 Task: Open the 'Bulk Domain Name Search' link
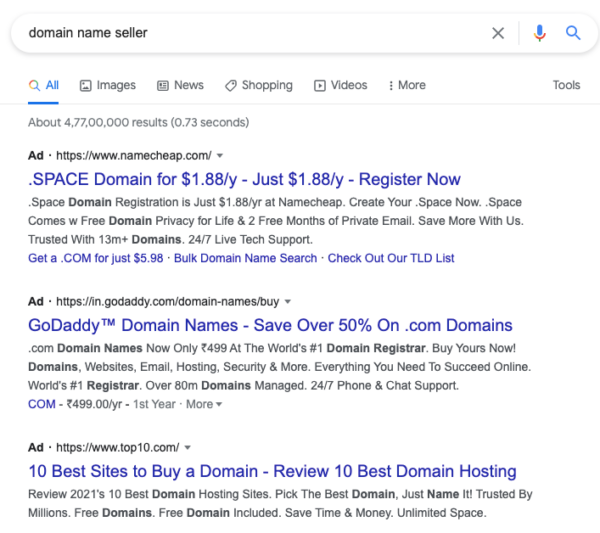coord(245,258)
